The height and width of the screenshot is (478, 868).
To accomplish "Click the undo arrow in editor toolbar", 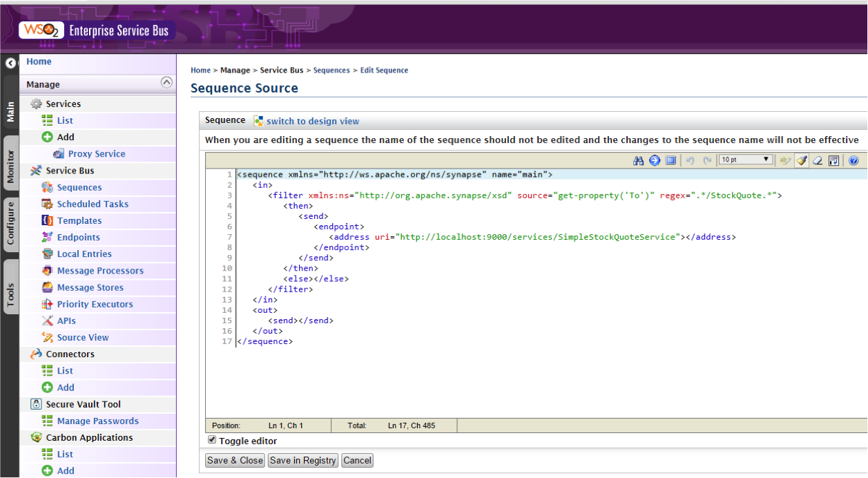I will [690, 160].
